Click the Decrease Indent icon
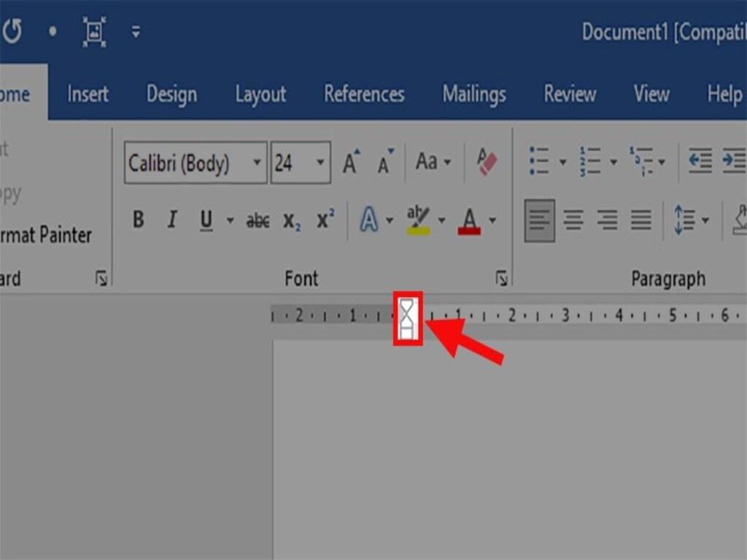The width and height of the screenshot is (747, 560). tap(700, 161)
